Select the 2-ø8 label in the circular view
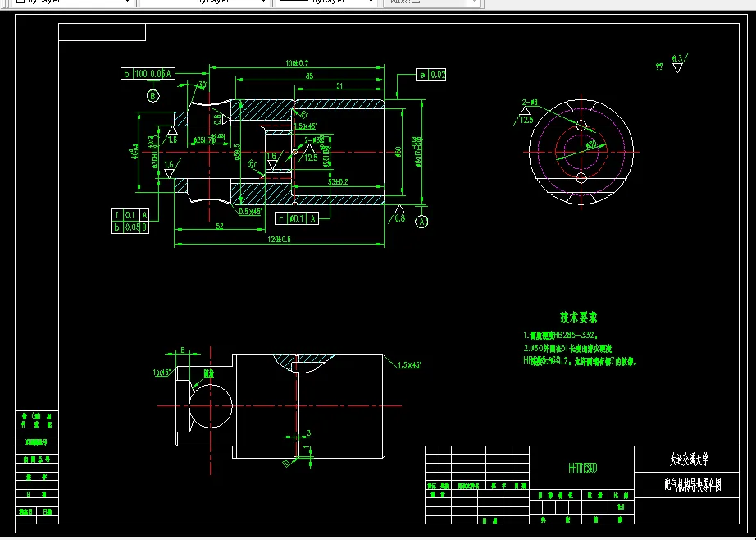 coord(530,103)
